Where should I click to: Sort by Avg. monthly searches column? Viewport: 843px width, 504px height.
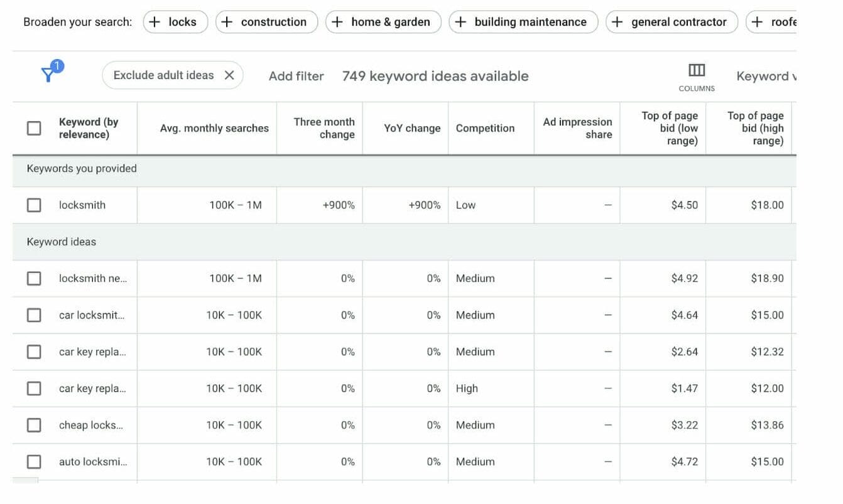pyautogui.click(x=214, y=128)
